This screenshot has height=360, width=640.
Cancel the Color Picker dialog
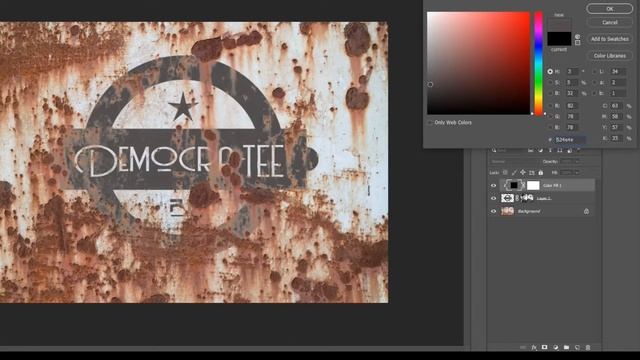[609, 22]
